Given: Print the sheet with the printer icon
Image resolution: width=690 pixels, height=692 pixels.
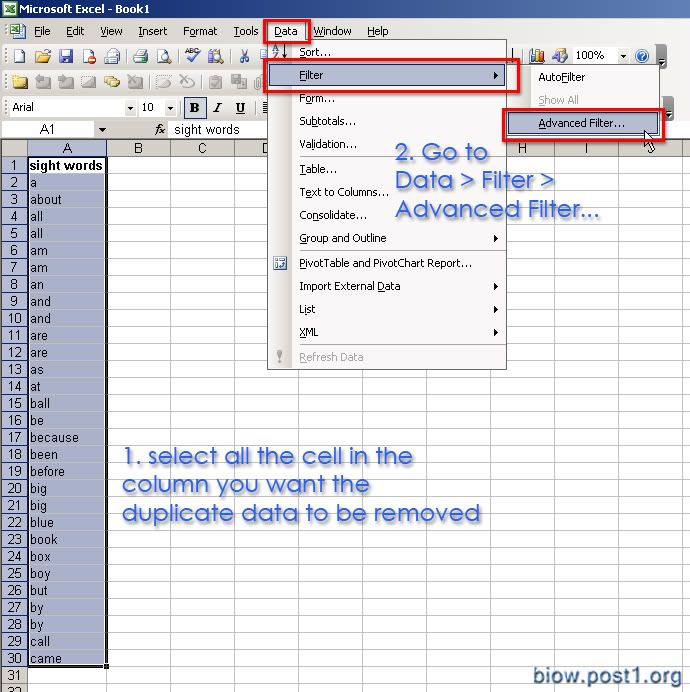Looking at the screenshot, I should [140, 56].
